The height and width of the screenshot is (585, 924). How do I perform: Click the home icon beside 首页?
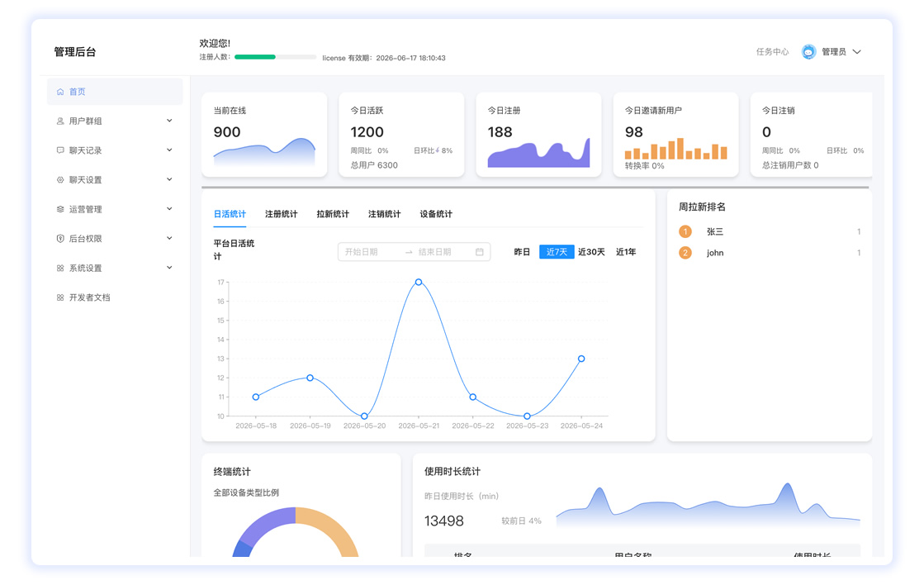(x=60, y=92)
